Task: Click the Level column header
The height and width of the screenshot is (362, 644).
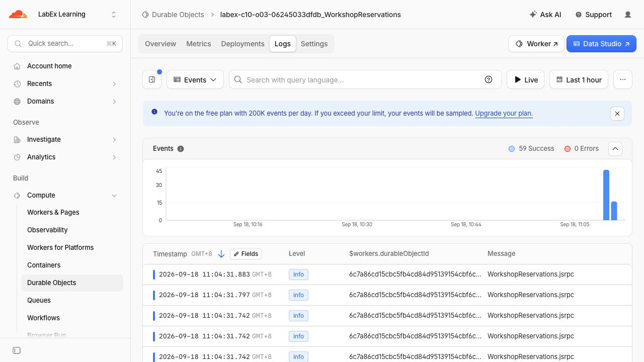Action: click(297, 254)
